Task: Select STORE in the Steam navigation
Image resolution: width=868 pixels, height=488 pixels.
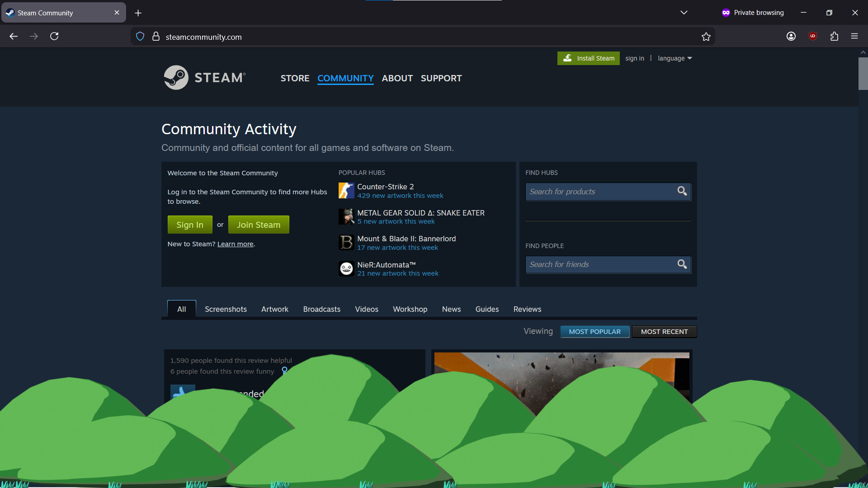Action: pos(295,78)
